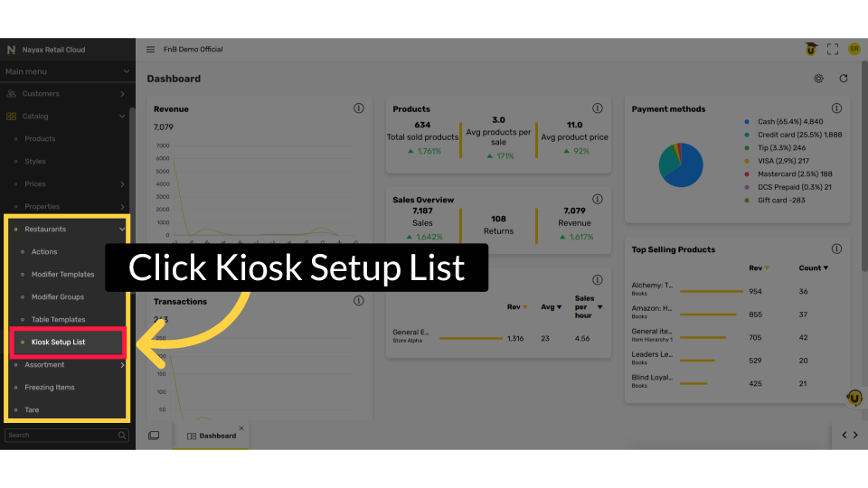Expand the Assortment submenu
The width and height of the screenshot is (868, 488).
coord(122,365)
